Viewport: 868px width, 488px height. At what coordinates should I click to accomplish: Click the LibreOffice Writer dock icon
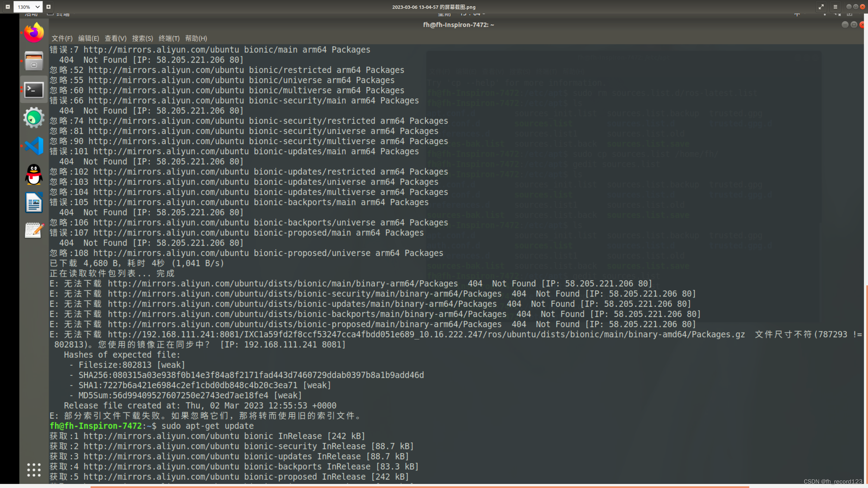tap(34, 203)
